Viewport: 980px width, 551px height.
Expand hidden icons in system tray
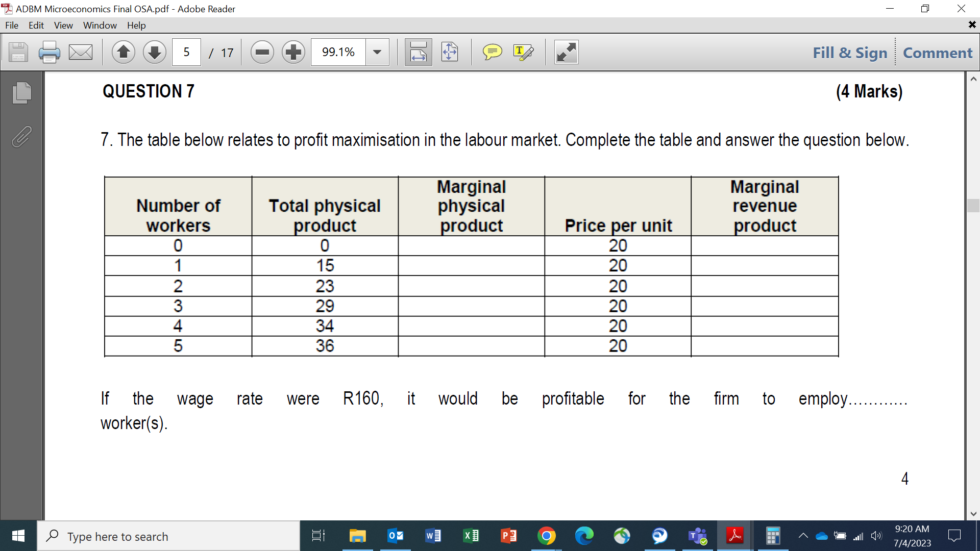(803, 536)
